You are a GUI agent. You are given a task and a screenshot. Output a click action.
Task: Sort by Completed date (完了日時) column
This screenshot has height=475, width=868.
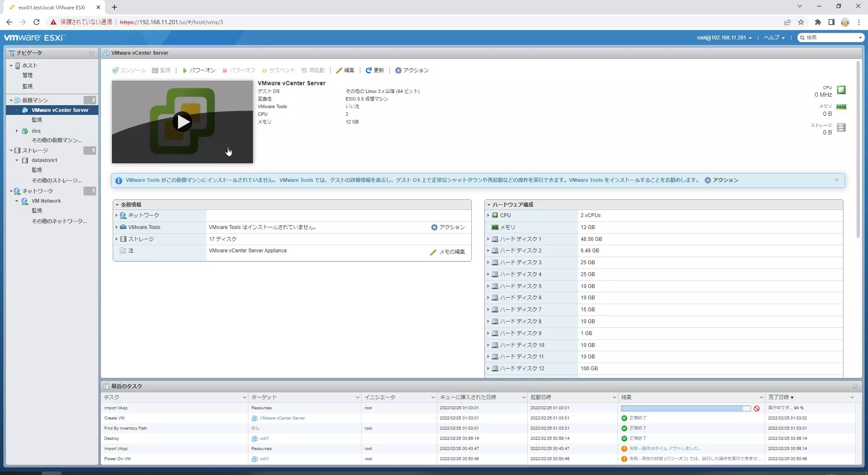tap(781, 397)
